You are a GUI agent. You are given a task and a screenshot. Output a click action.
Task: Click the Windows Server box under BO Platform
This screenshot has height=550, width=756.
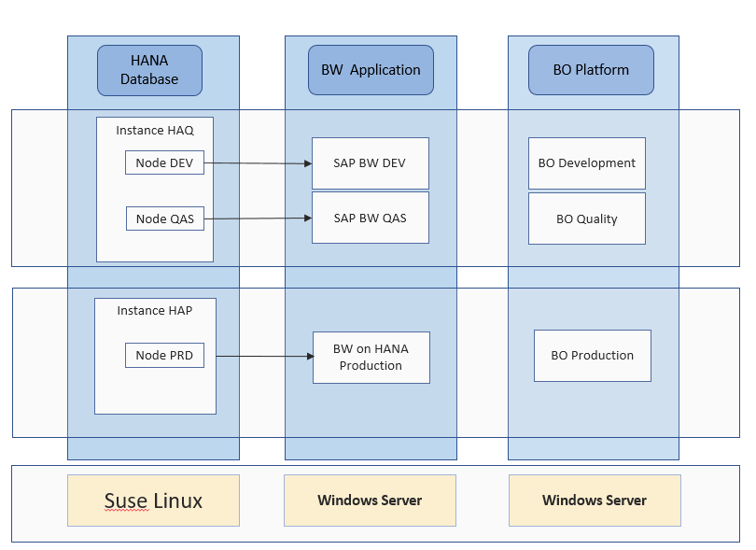pyautogui.click(x=595, y=501)
